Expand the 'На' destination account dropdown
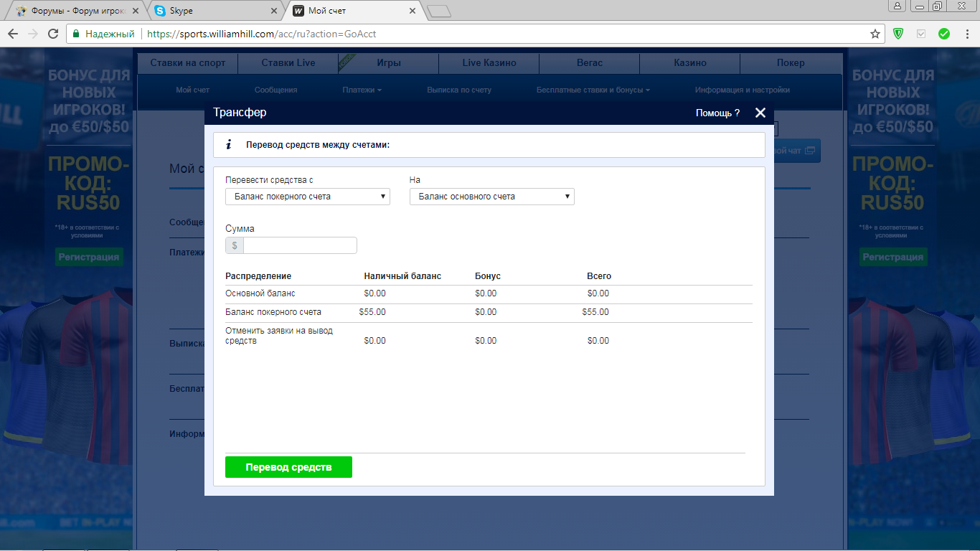 [491, 197]
